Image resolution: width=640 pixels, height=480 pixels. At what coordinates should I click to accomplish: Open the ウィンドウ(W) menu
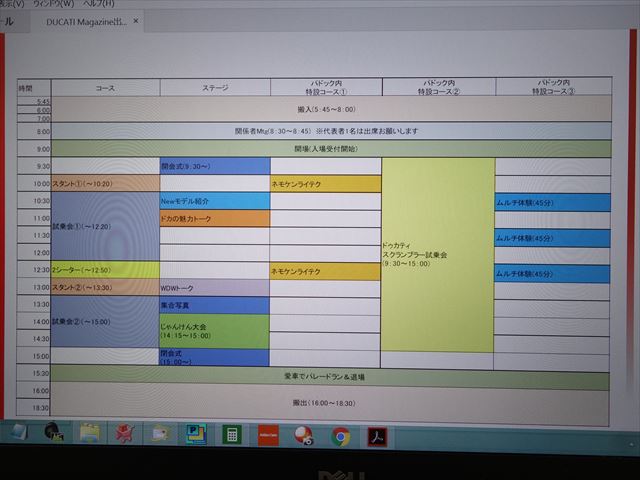[53, 4]
